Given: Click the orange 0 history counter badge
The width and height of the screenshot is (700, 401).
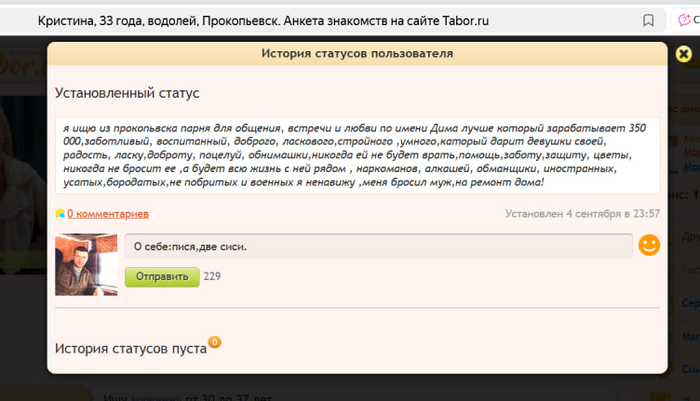Looking at the screenshot, I should click(215, 342).
